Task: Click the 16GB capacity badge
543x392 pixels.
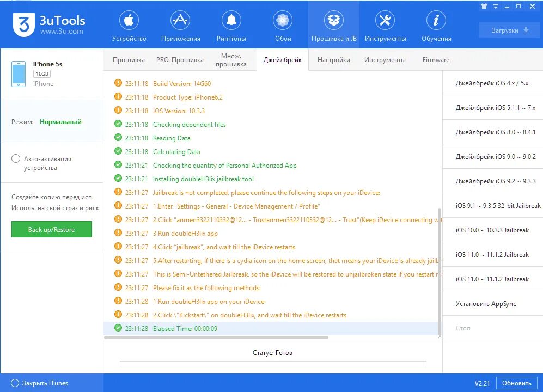Action: 42,73
